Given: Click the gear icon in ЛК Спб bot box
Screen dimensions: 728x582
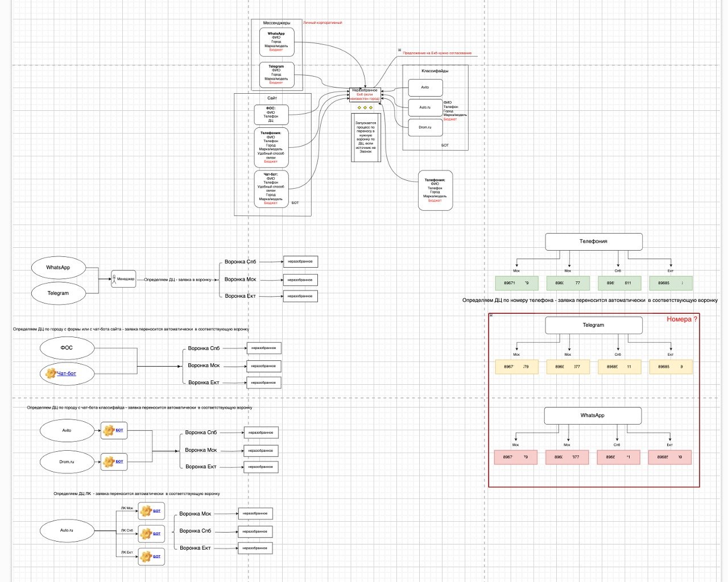Looking at the screenshot, I should [146, 533].
